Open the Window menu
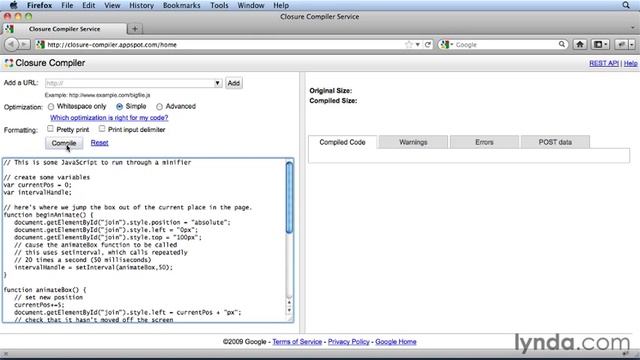Viewport: 640px width, 360px height. pos(251,5)
